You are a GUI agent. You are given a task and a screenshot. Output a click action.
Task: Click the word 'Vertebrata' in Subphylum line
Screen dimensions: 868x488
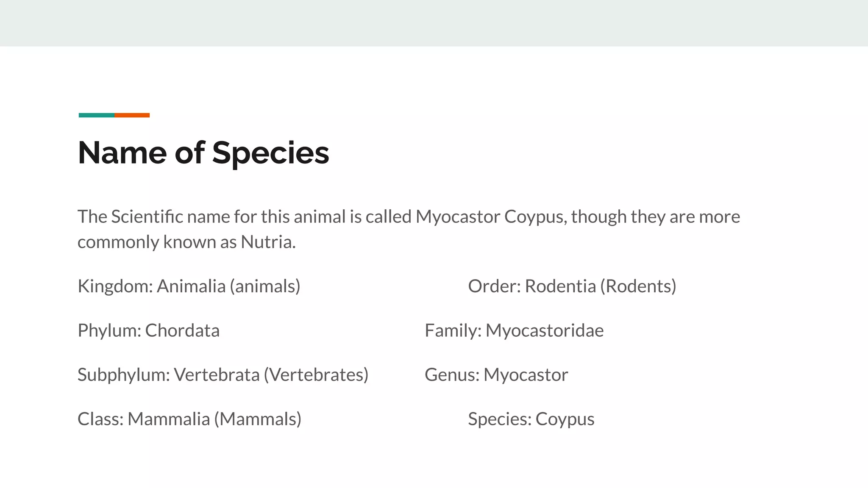click(217, 375)
